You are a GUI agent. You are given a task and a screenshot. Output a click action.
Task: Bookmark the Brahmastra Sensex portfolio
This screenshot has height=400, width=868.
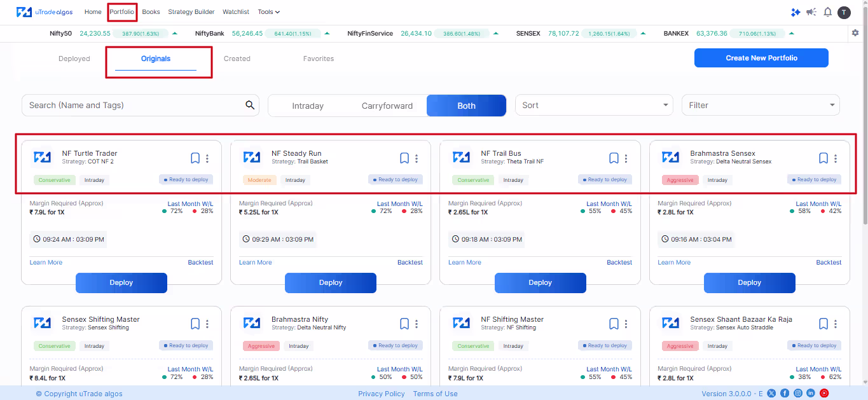pyautogui.click(x=823, y=158)
